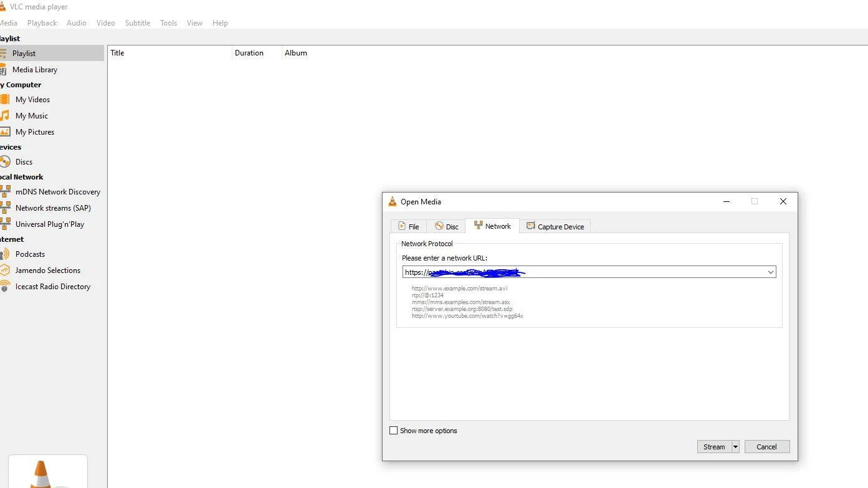Expand the network URL history dropdown arrow
The height and width of the screenshot is (488, 868).
pyautogui.click(x=771, y=272)
